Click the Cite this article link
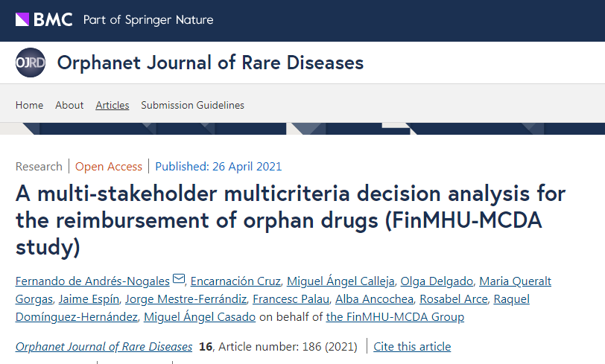 point(412,346)
